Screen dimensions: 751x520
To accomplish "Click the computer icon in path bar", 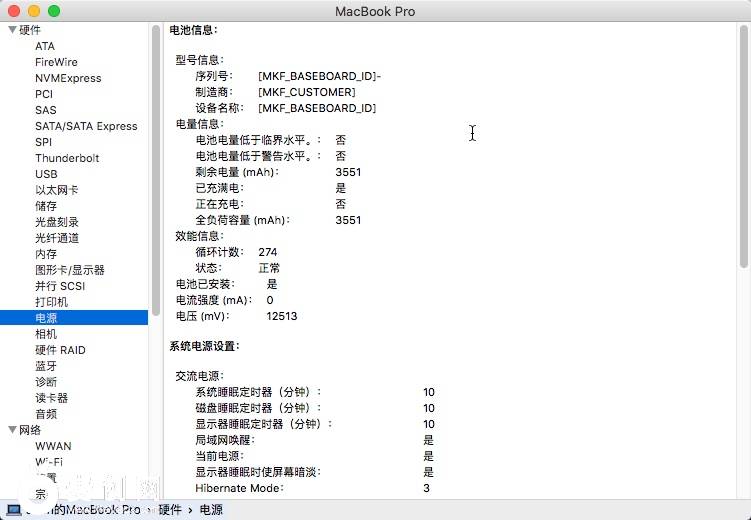I will [12, 510].
